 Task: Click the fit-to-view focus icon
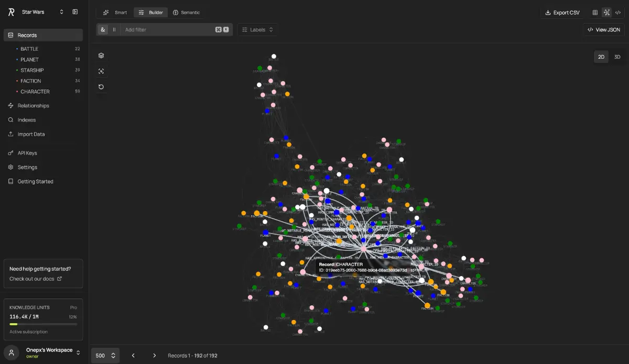101,71
